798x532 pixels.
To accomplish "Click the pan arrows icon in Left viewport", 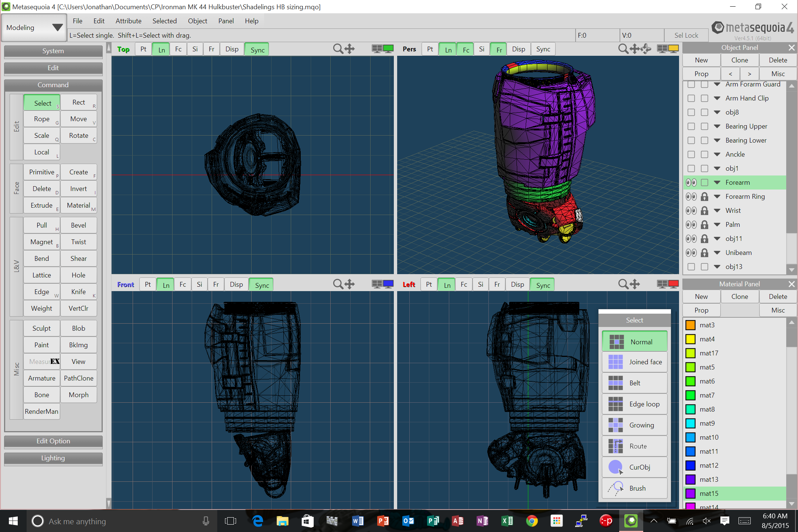I will [x=635, y=284].
